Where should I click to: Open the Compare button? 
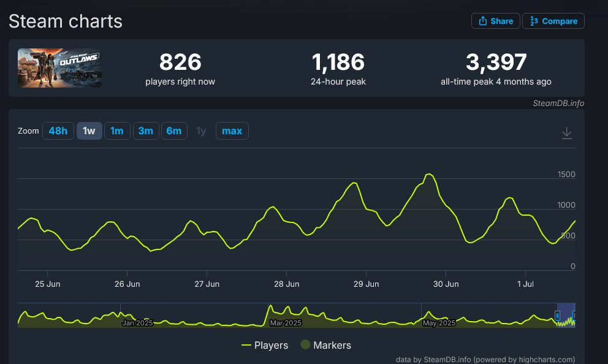553,21
